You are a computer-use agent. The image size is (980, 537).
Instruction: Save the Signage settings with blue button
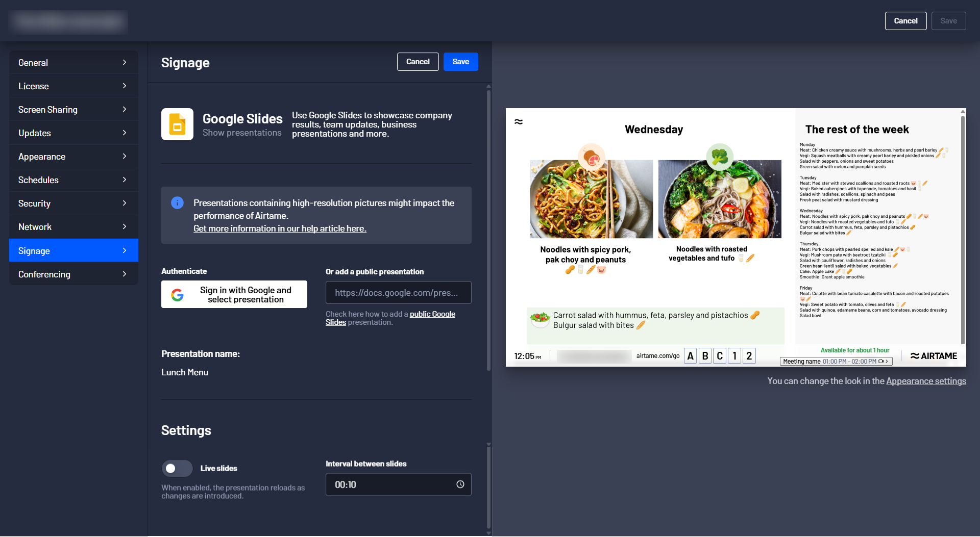coord(460,62)
